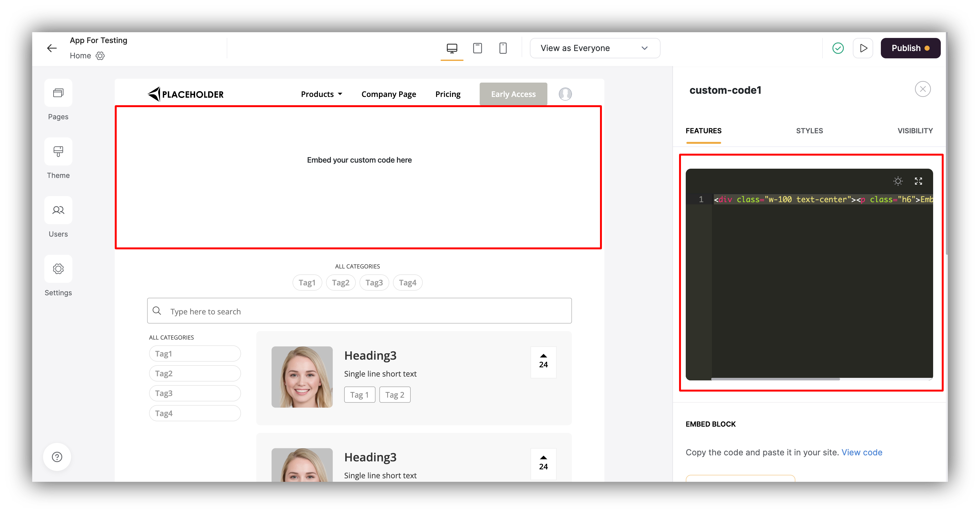This screenshot has height=514, width=980.
Task: Open the View as Everyone dropdown
Action: [x=595, y=48]
